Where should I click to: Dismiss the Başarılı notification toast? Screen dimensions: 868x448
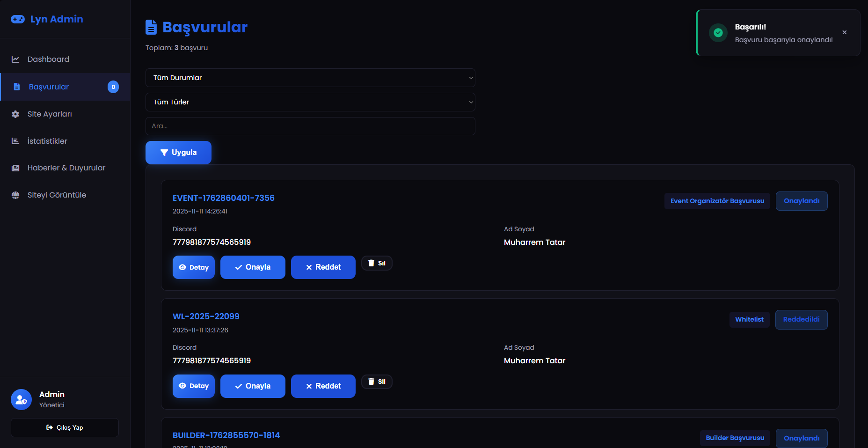(x=844, y=33)
